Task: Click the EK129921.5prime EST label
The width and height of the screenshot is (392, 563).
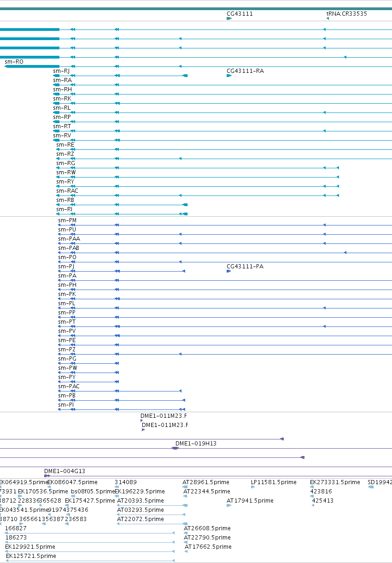Action: 30,547
